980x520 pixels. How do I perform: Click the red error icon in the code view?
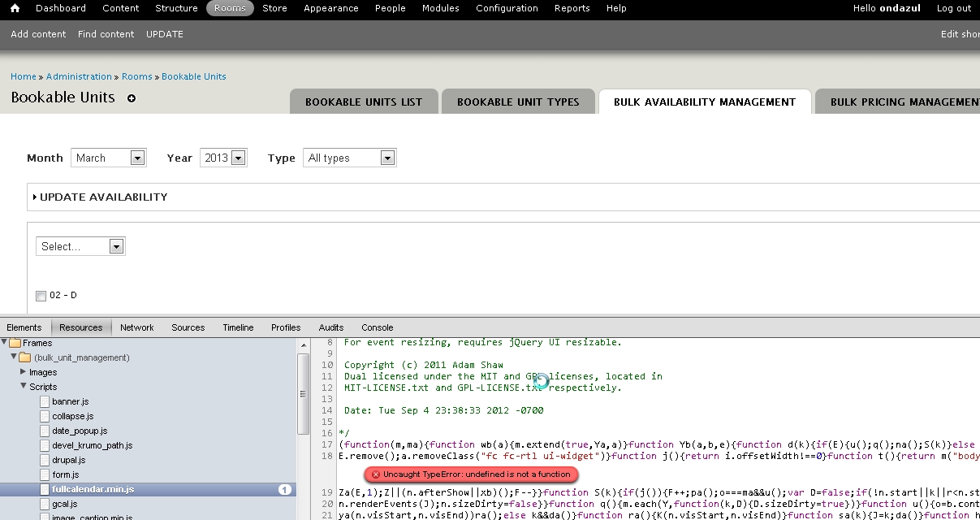coord(376,474)
